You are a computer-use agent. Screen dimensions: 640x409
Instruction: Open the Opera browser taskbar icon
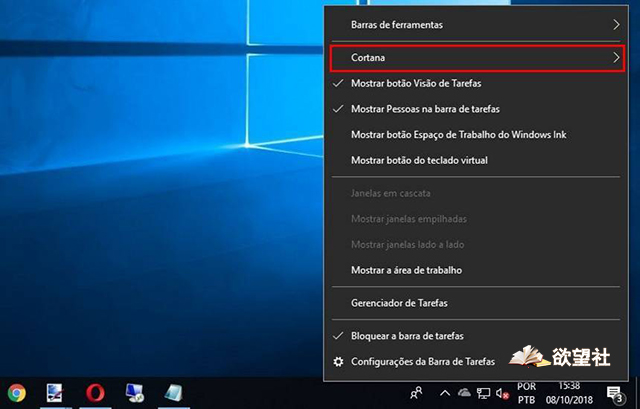(95, 393)
